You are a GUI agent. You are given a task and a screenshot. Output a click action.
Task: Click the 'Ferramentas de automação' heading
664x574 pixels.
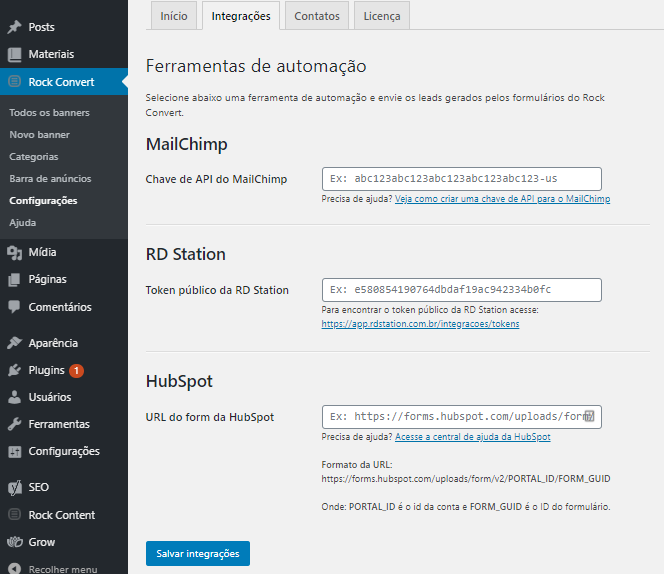click(x=256, y=66)
